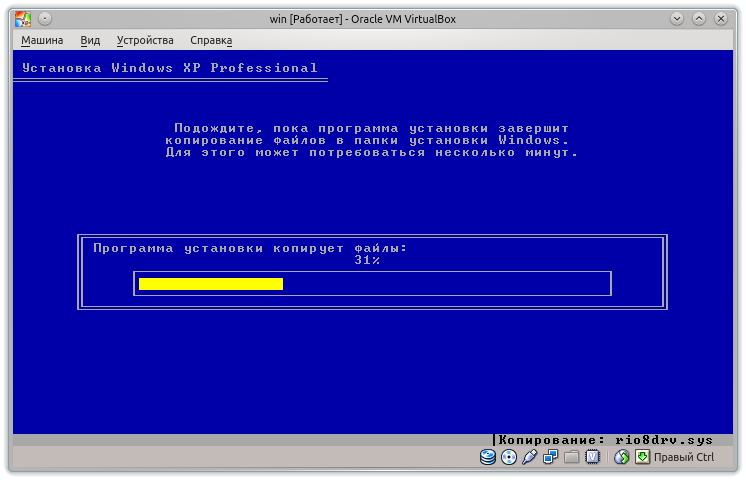
Task: Click the Копирование: rio8drv.sys status text
Action: tap(606, 440)
